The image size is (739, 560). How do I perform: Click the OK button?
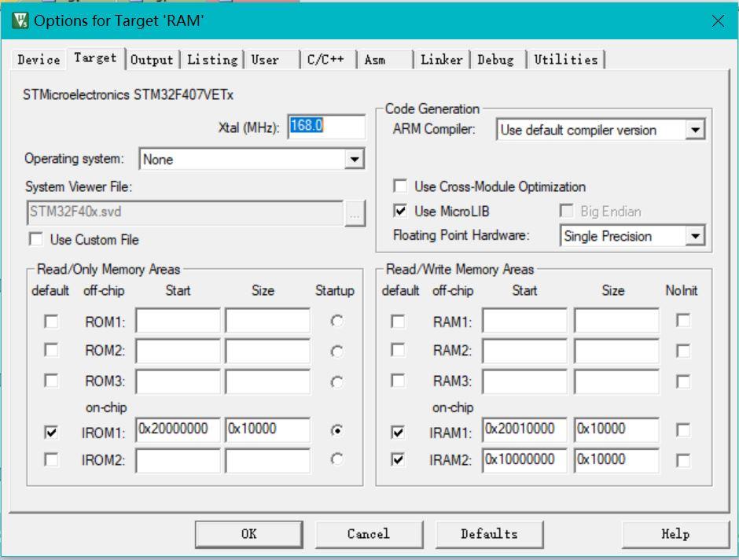pyautogui.click(x=249, y=534)
